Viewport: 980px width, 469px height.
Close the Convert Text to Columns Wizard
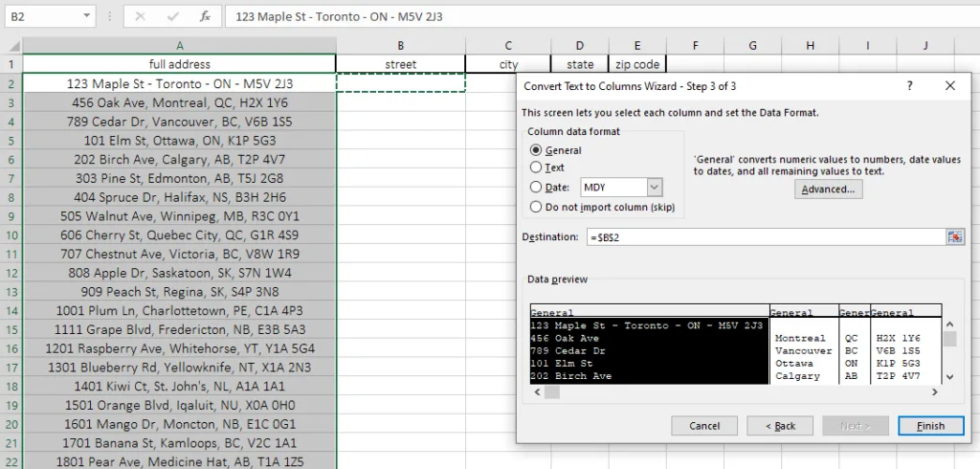950,86
